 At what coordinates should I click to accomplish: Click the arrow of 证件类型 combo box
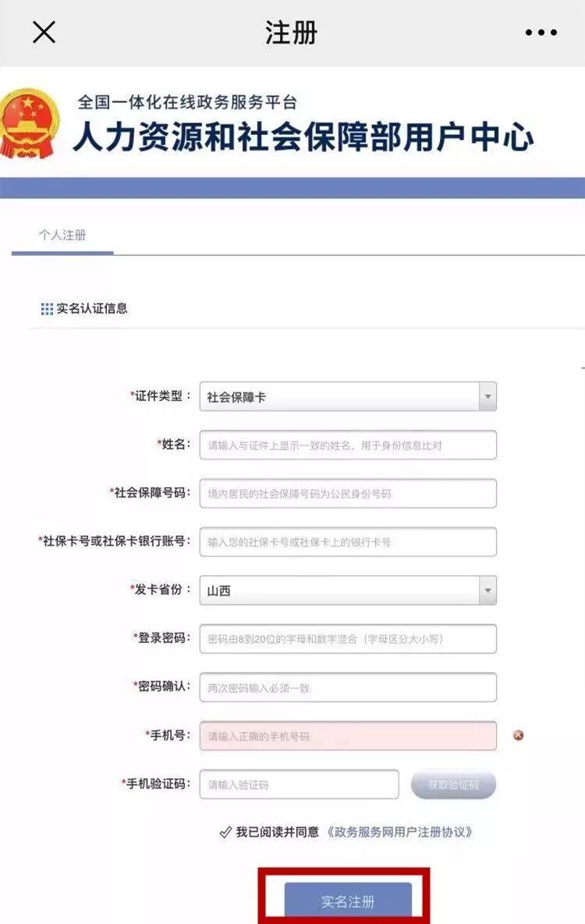487,396
